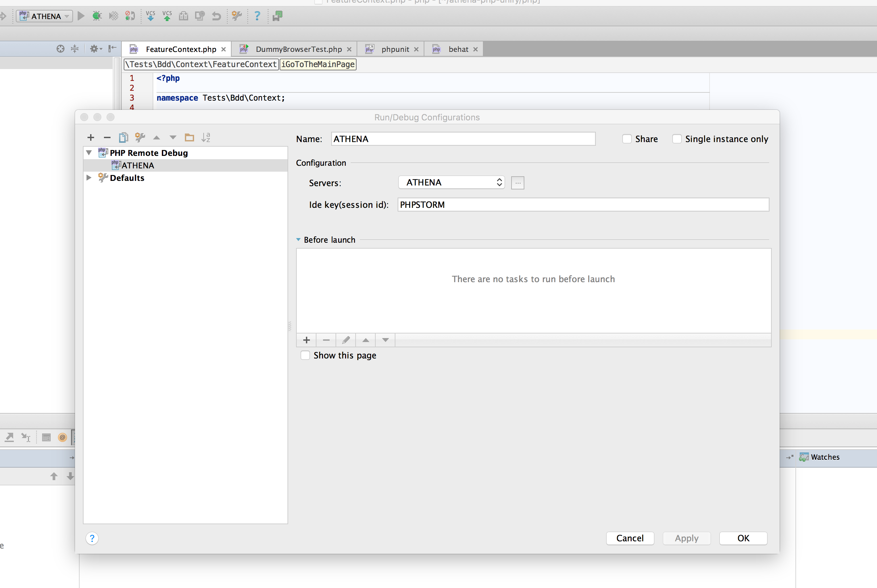Viewport: 877px width, 588px height.
Task: Edit defaults via the dialog's wrench icon
Action: [x=140, y=137]
